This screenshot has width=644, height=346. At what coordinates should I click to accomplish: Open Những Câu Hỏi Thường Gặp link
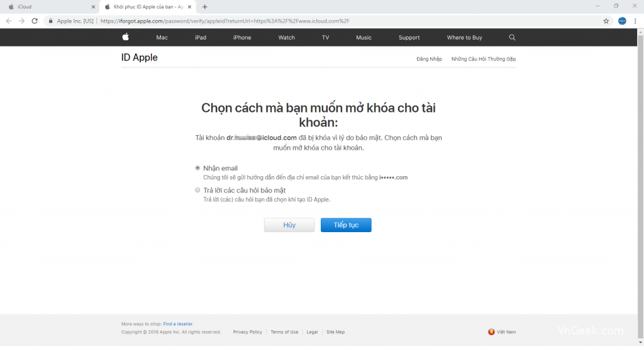[484, 59]
